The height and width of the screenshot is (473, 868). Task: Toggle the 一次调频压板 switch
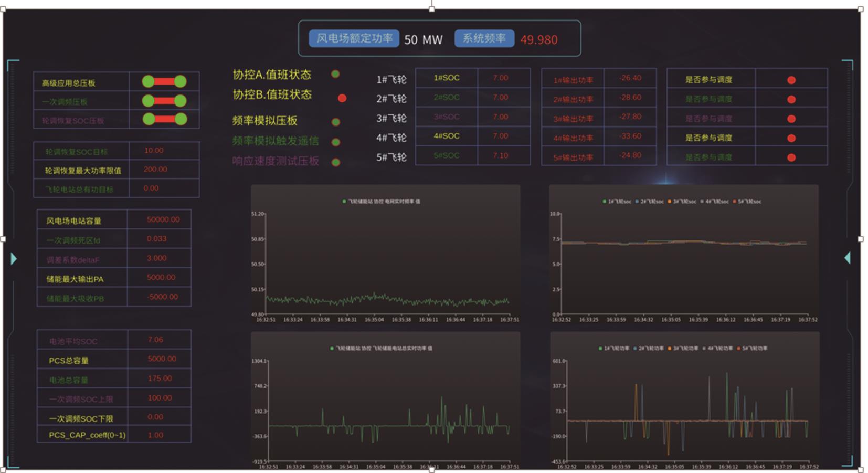(x=164, y=101)
